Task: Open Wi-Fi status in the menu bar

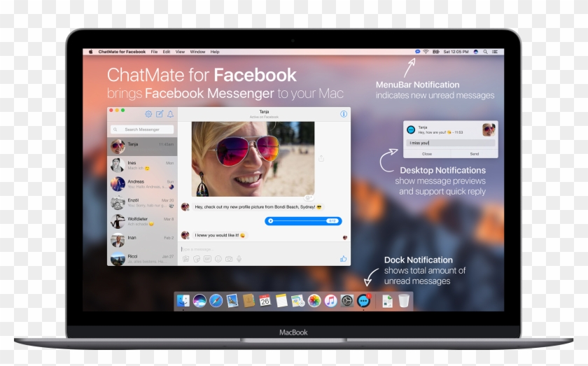Action: pos(426,52)
